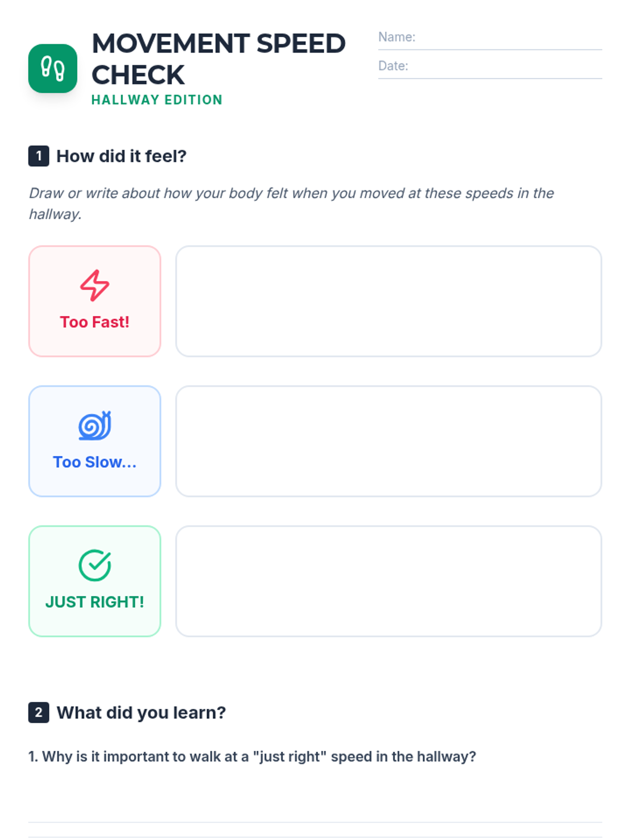Click the red lightning bolt icon

[94, 286]
